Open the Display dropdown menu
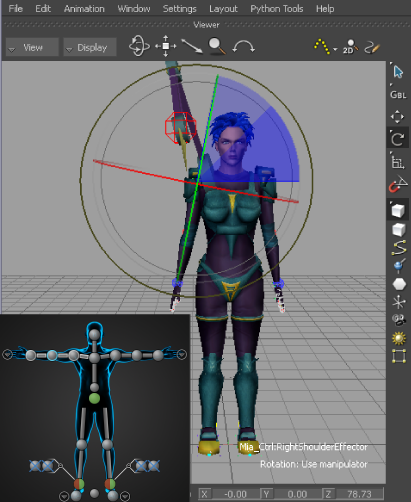Image resolution: width=411 pixels, height=502 pixels. coord(90,47)
